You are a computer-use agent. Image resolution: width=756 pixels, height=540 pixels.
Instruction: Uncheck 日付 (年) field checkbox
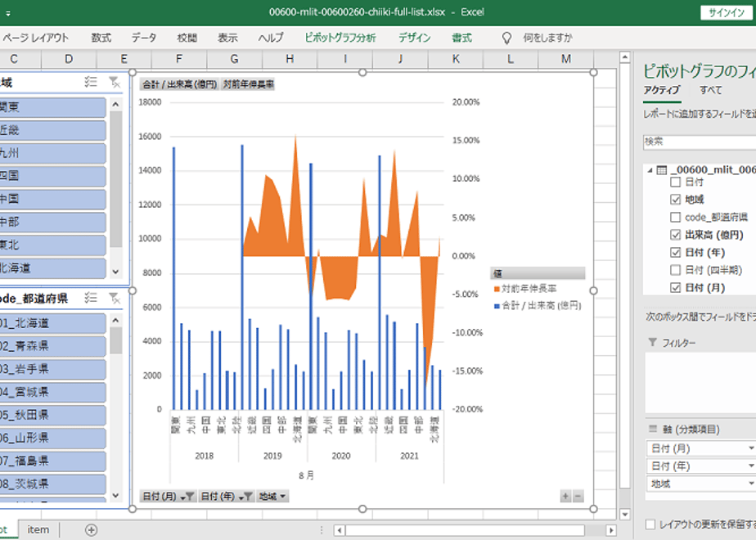(x=676, y=252)
